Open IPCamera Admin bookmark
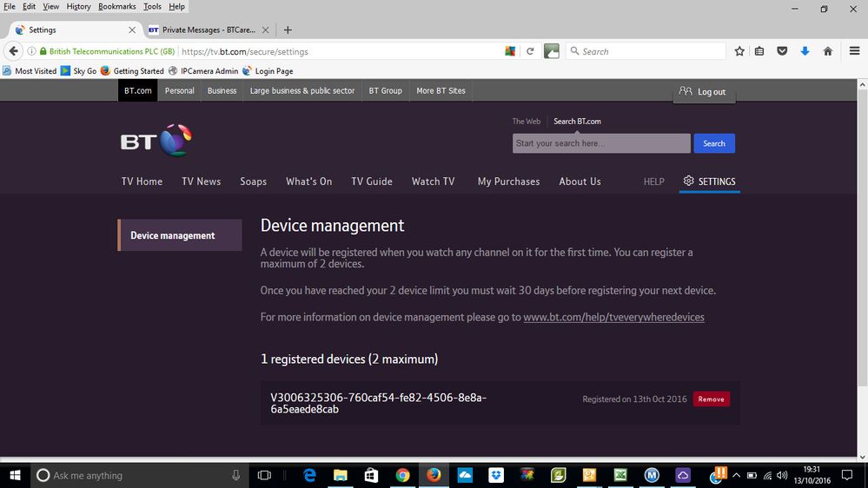 (x=203, y=71)
